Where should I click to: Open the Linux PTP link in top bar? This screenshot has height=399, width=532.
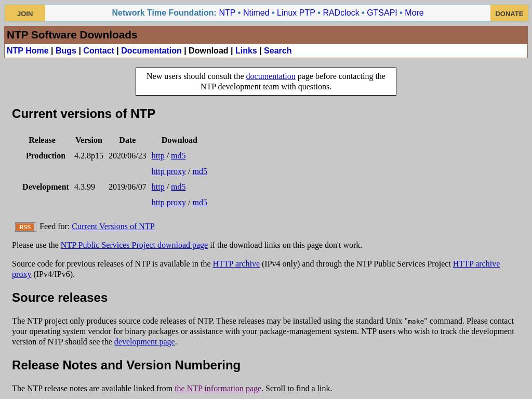coord(296,13)
